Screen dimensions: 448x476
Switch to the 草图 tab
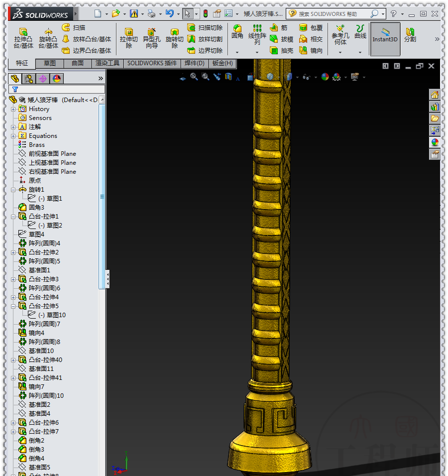point(50,63)
